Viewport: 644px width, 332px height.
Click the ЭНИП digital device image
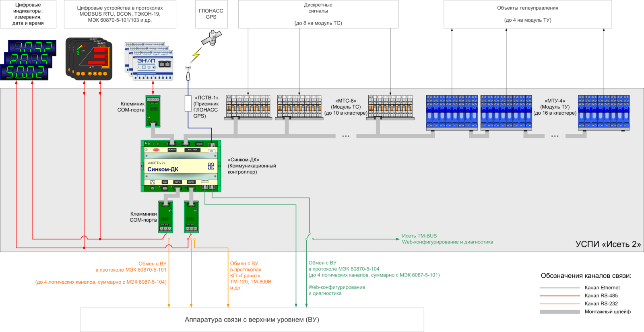pyautogui.click(x=152, y=62)
